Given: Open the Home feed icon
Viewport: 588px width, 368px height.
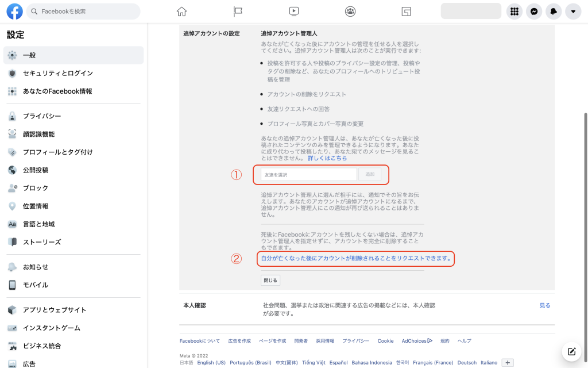Looking at the screenshot, I should pyautogui.click(x=181, y=11).
